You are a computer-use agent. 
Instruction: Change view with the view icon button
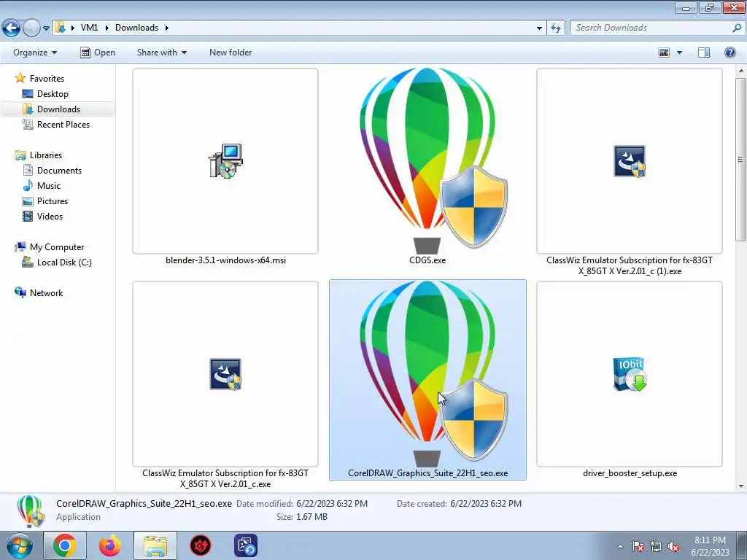(x=664, y=52)
